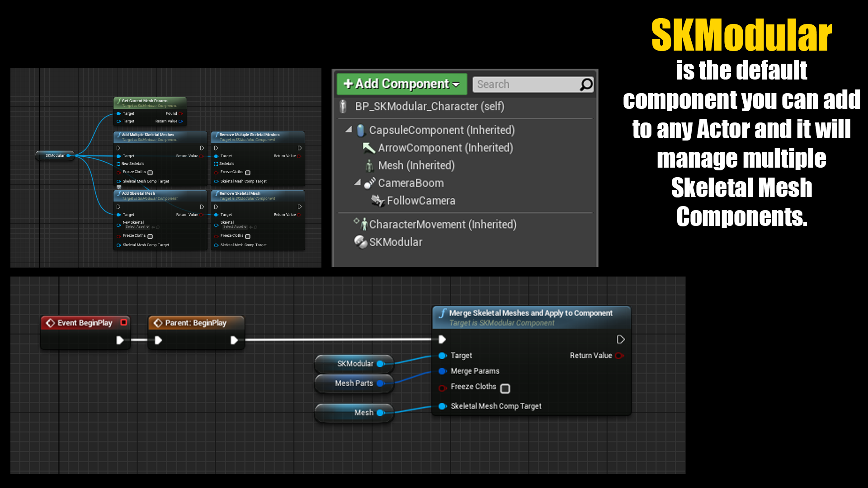The image size is (868, 488).
Task: Click the search magnifier in the components panel
Action: tap(586, 84)
